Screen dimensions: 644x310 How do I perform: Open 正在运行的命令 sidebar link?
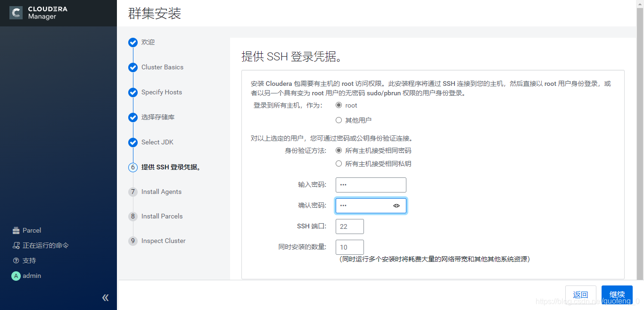point(46,246)
